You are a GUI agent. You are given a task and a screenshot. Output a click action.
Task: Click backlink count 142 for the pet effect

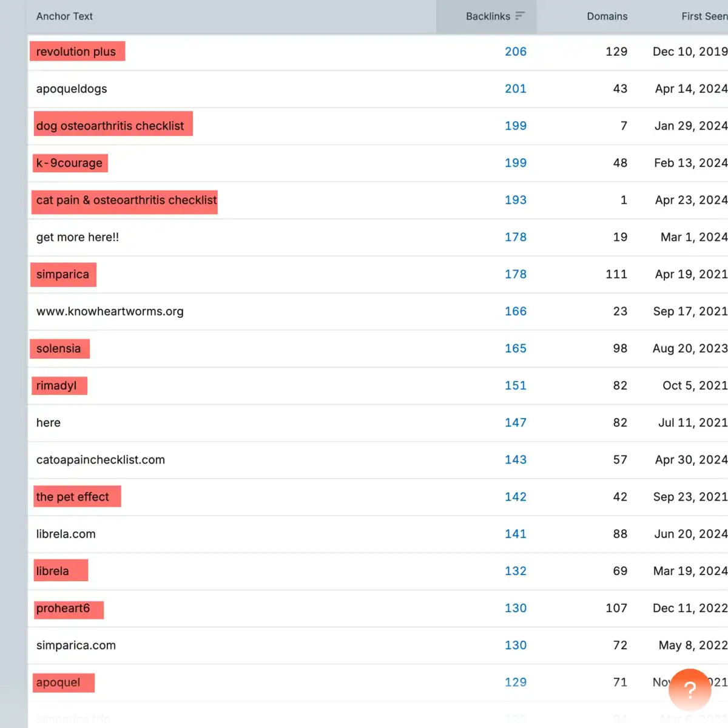(x=515, y=497)
